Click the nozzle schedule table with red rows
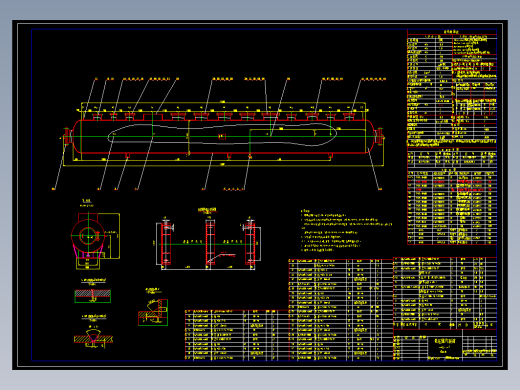Screen dimensions: 520x390 (x=452, y=207)
